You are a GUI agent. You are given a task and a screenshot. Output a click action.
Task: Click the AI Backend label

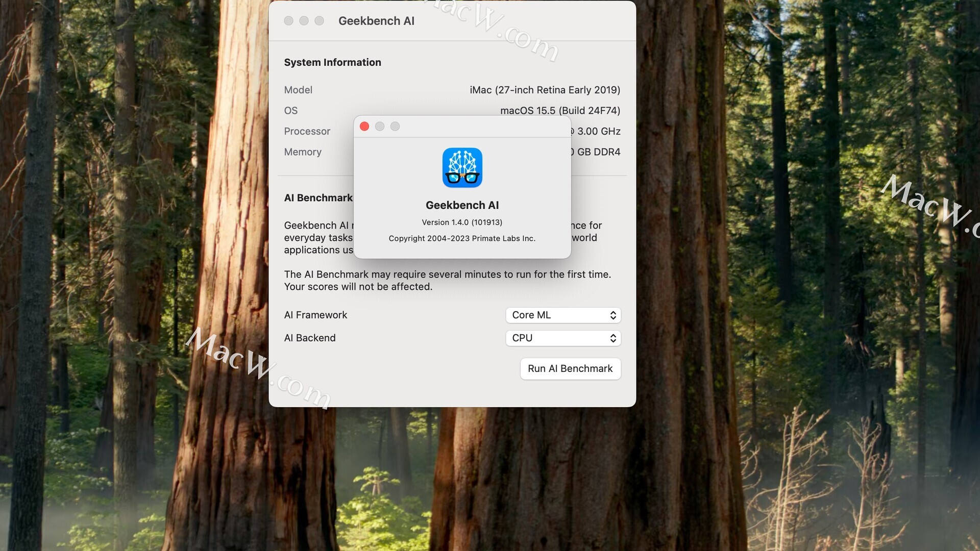point(309,338)
